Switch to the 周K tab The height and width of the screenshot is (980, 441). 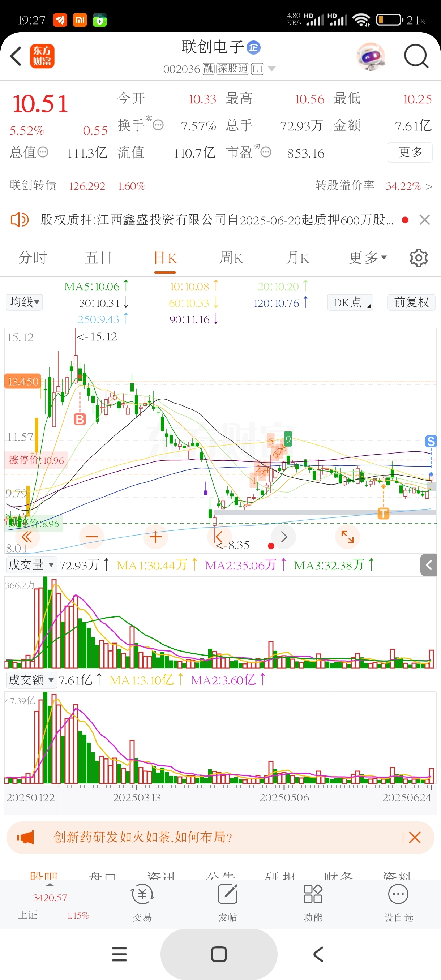click(x=231, y=258)
